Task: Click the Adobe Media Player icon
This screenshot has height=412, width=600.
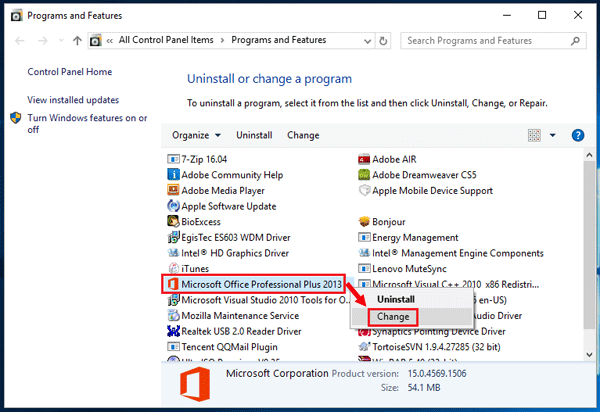Action: [x=173, y=190]
